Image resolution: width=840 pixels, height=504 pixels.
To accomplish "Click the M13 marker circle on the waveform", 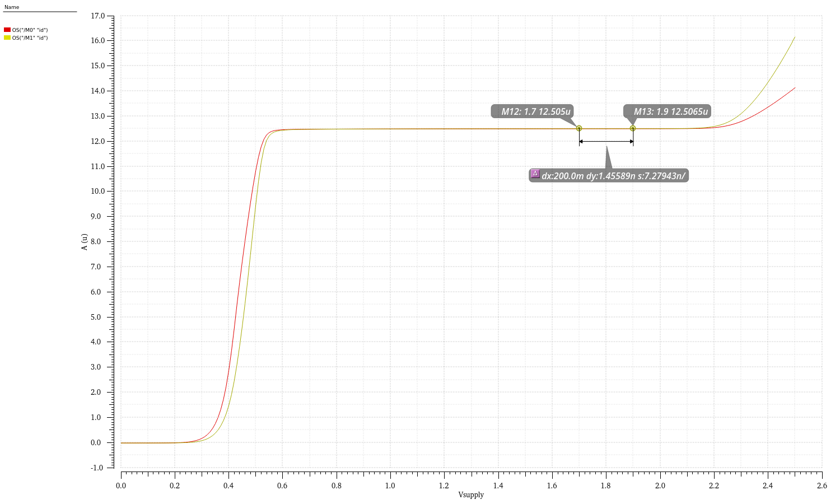I will click(x=632, y=128).
